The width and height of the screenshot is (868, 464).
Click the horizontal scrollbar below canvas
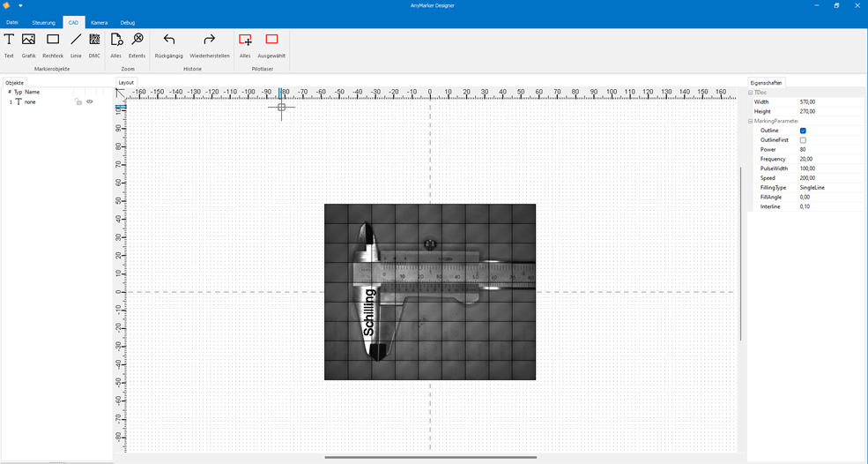pyautogui.click(x=430, y=457)
